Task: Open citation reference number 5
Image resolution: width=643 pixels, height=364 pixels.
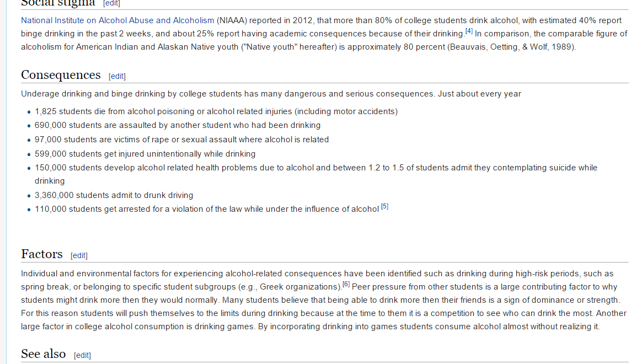Action: pyautogui.click(x=385, y=207)
